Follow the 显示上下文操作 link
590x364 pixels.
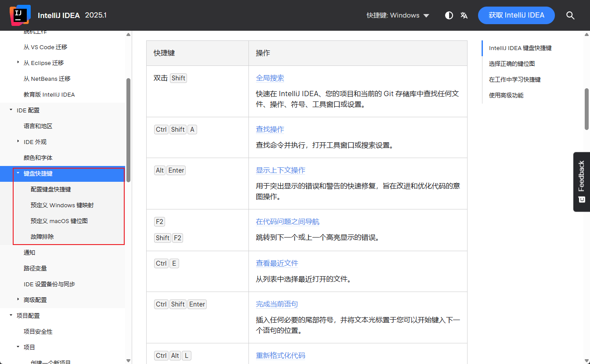(280, 170)
